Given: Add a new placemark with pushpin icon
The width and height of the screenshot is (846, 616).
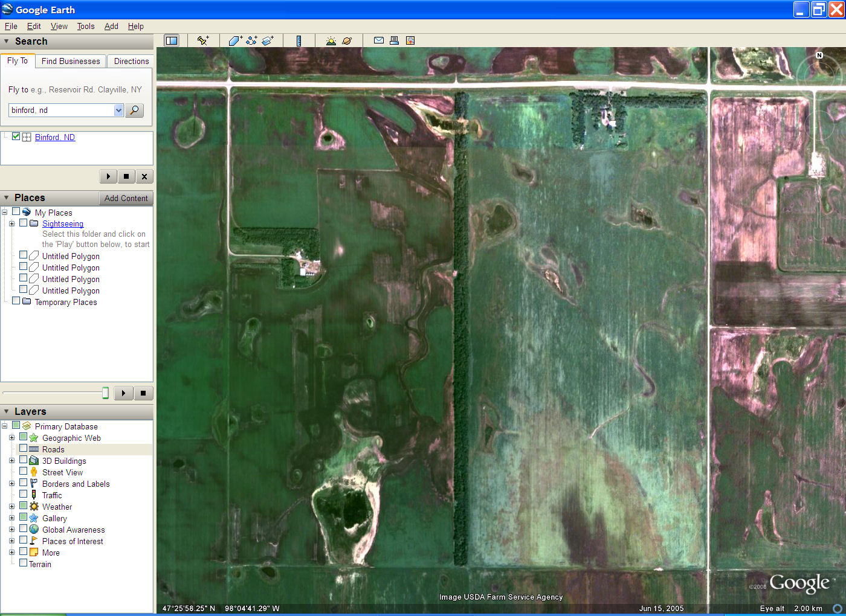Looking at the screenshot, I should click(203, 40).
